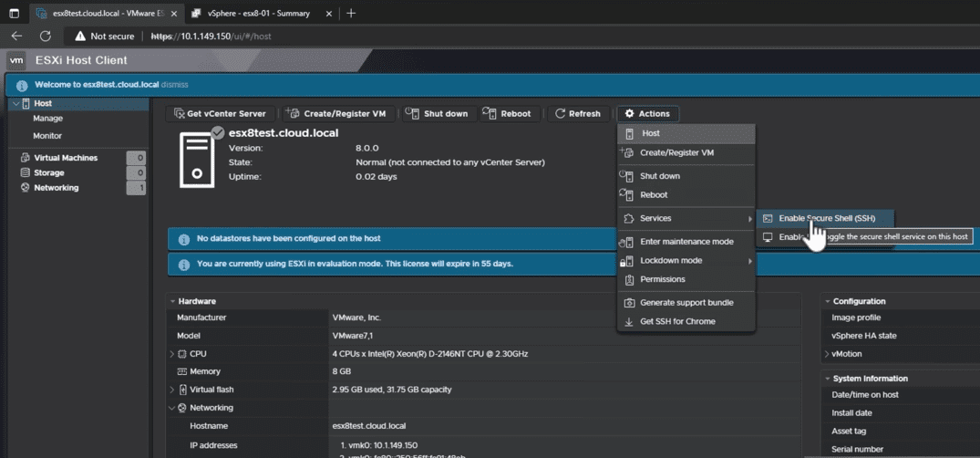
Task: Click Virtual Machines icon in navigator
Action: [25, 158]
